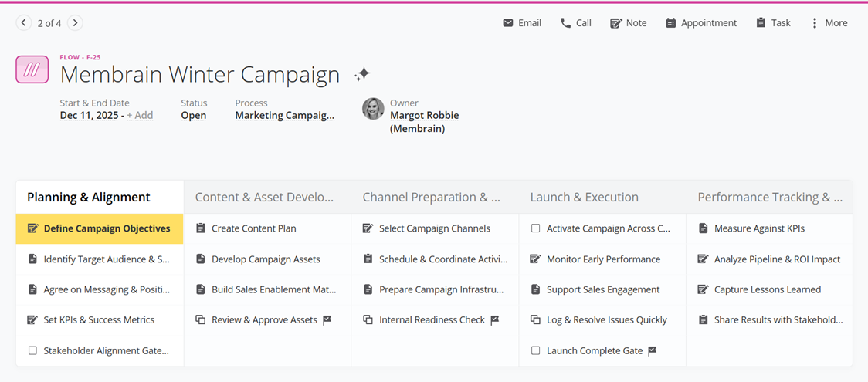Click the Appointment calendar icon
The height and width of the screenshot is (382, 868).
pyautogui.click(x=671, y=23)
